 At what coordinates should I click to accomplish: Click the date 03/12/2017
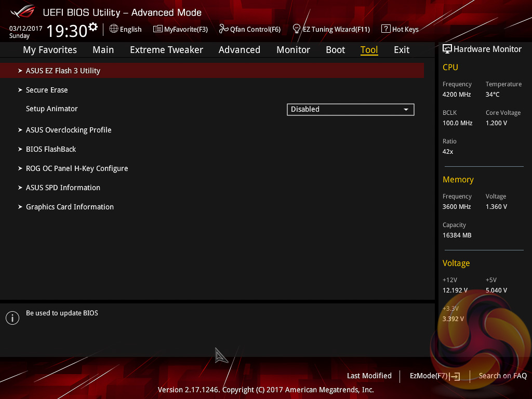(x=26, y=29)
